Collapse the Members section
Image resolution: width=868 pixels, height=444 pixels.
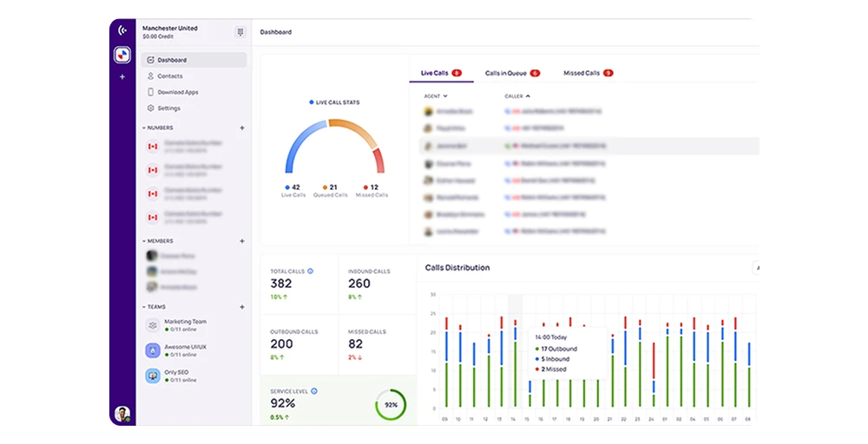(144, 241)
